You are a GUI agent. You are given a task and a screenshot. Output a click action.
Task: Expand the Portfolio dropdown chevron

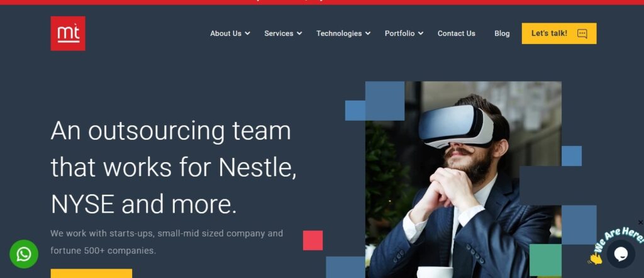pyautogui.click(x=421, y=34)
